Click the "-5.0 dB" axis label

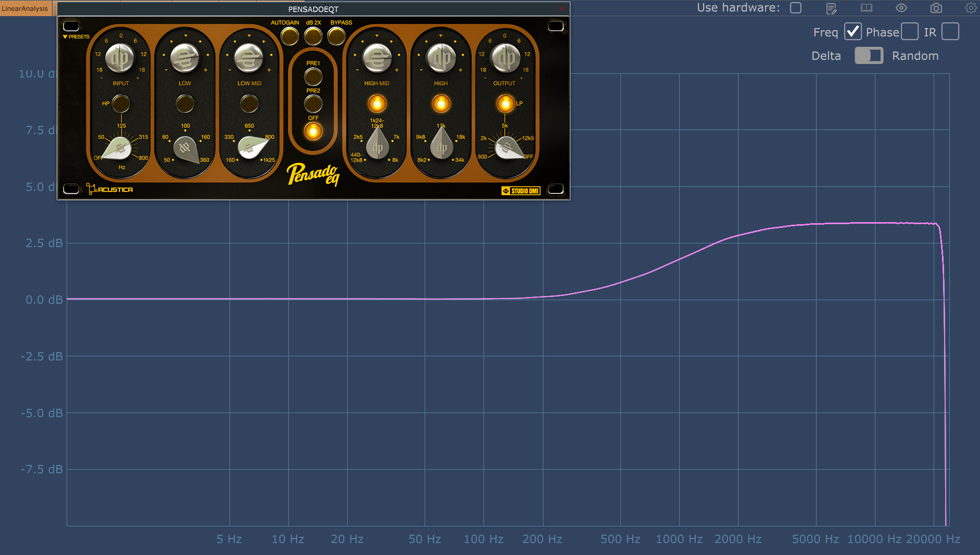[42, 414]
